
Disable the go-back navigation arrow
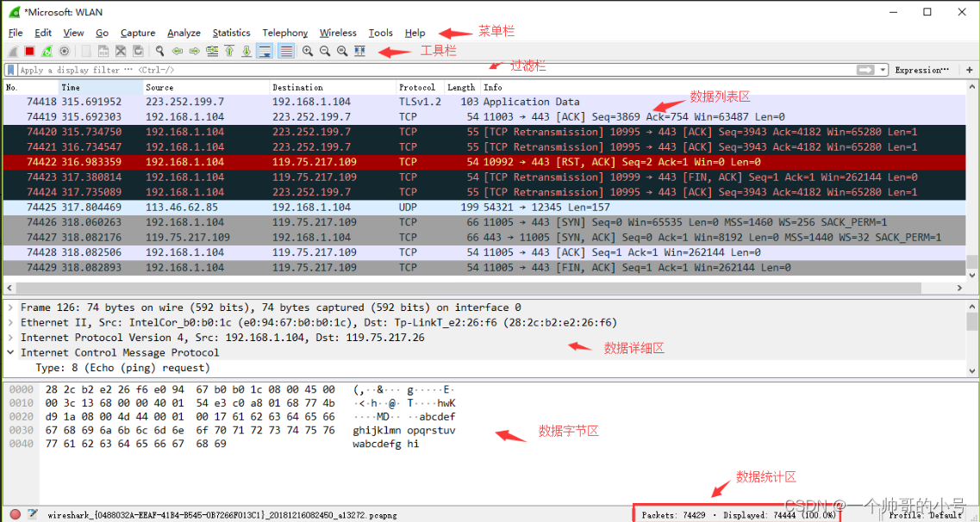coord(178,50)
